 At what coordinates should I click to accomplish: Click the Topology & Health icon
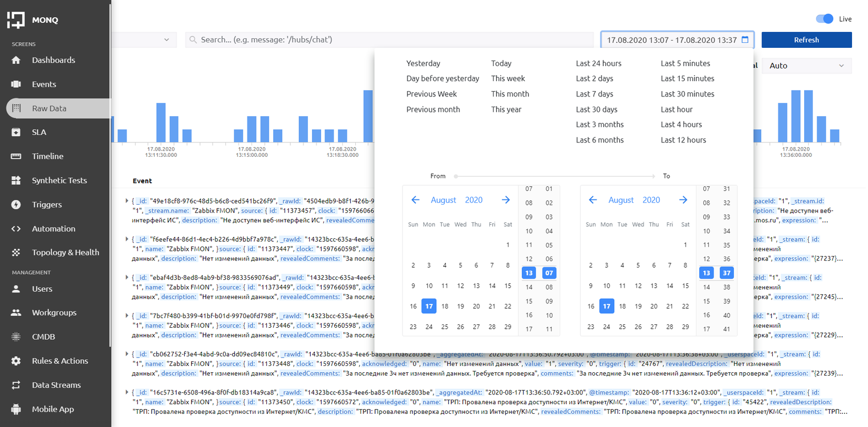(16, 253)
